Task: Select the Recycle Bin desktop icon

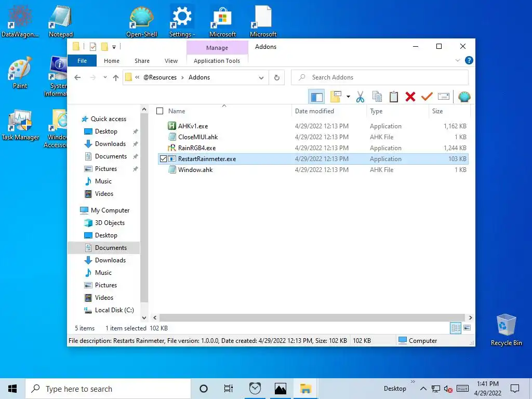Action: [x=506, y=330]
